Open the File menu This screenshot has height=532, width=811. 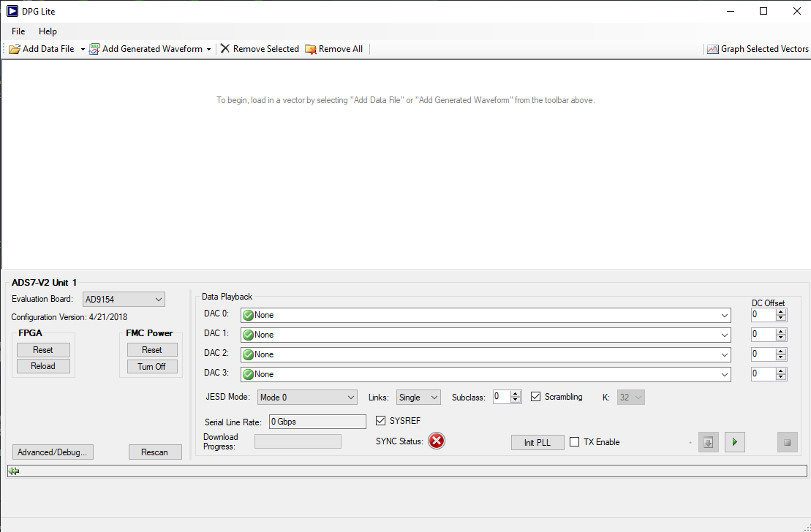[x=18, y=31]
